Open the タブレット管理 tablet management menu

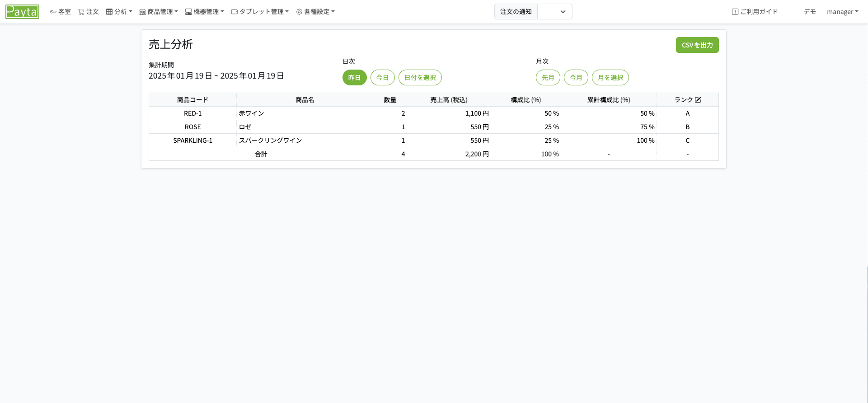260,12
